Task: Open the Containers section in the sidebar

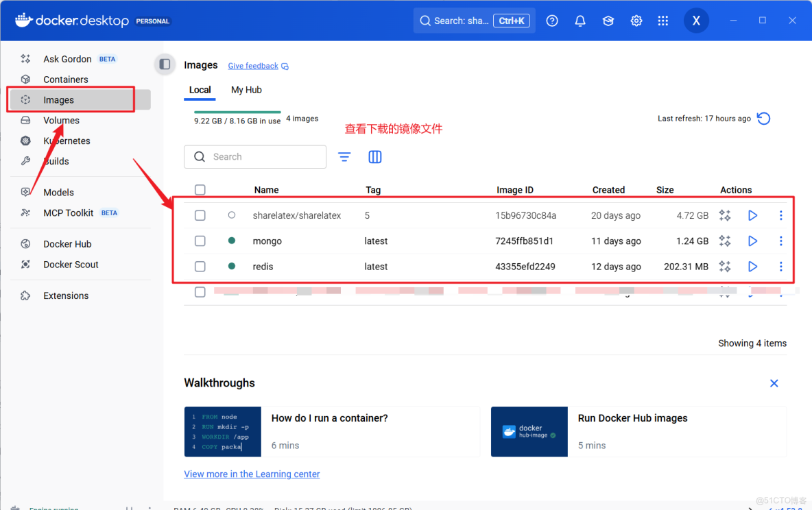Action: click(66, 79)
